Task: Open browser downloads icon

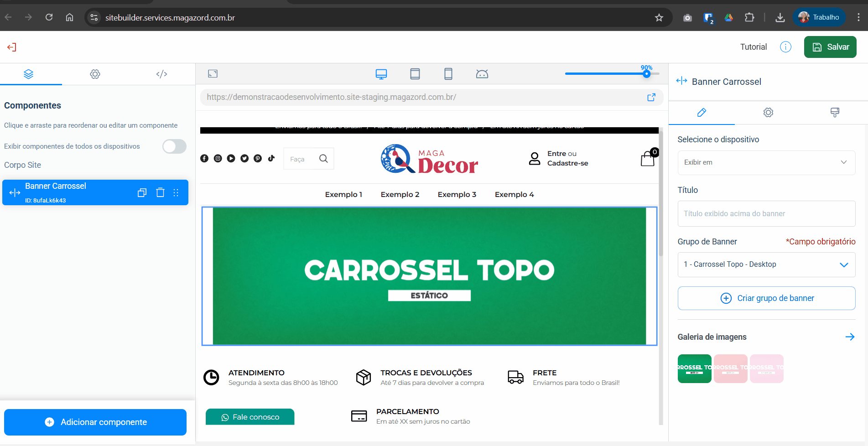Action: (x=780, y=17)
